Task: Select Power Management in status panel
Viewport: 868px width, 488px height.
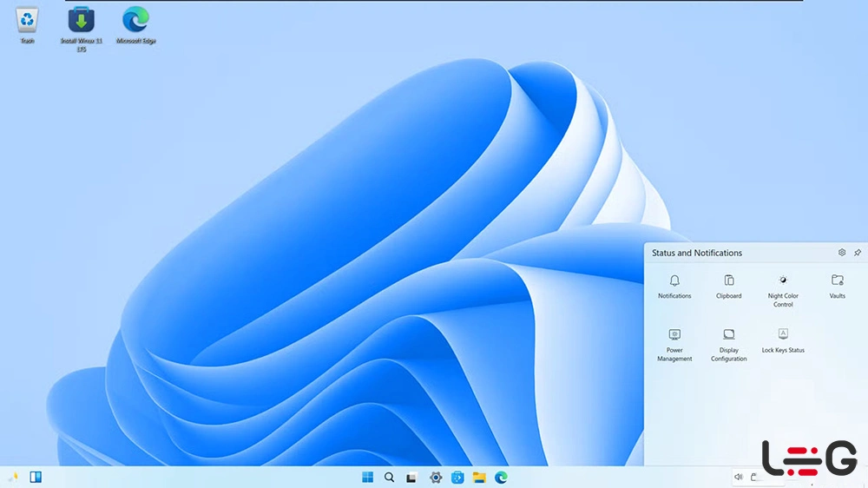Action: (674, 335)
